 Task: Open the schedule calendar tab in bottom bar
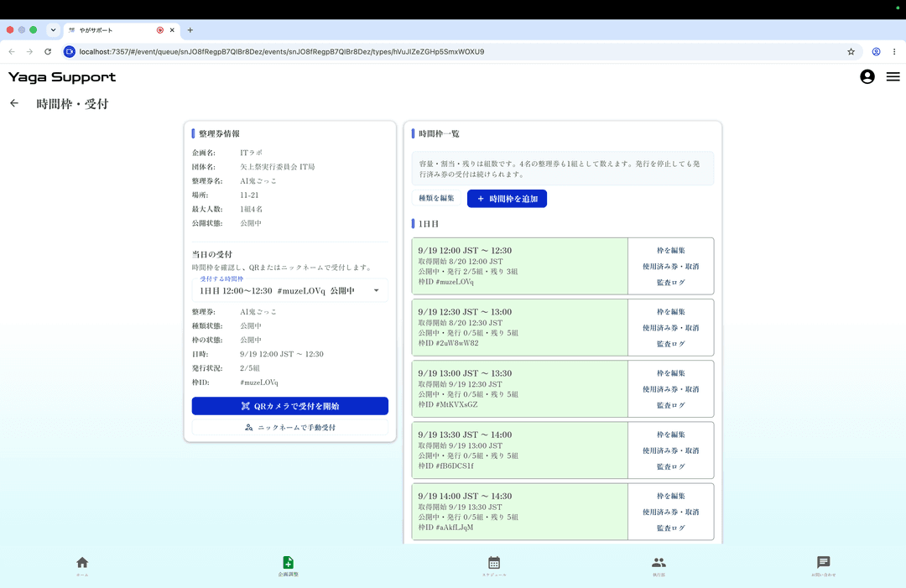(x=494, y=565)
